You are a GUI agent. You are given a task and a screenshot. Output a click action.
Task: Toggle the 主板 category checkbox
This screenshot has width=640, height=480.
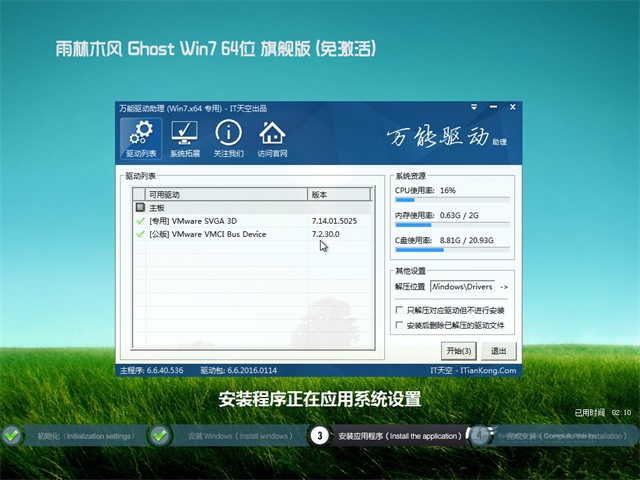[x=140, y=208]
